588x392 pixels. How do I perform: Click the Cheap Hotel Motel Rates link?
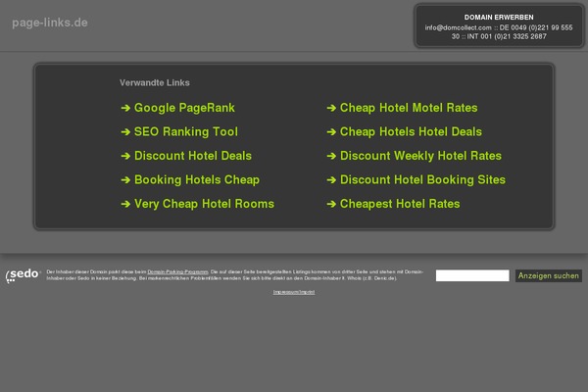click(x=409, y=108)
